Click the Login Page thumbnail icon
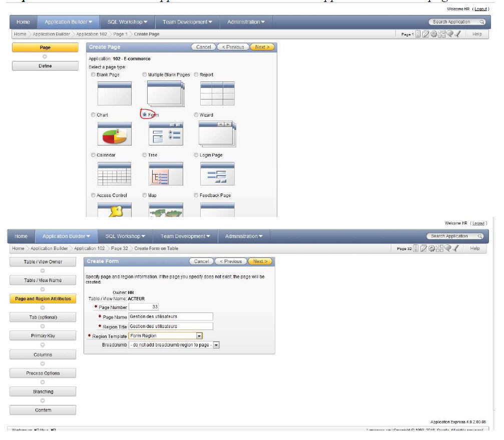This screenshot has height=440, width=504. click(217, 174)
